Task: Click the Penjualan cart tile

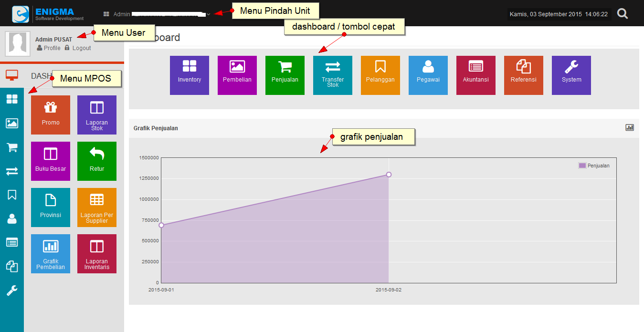Action: pyautogui.click(x=285, y=75)
